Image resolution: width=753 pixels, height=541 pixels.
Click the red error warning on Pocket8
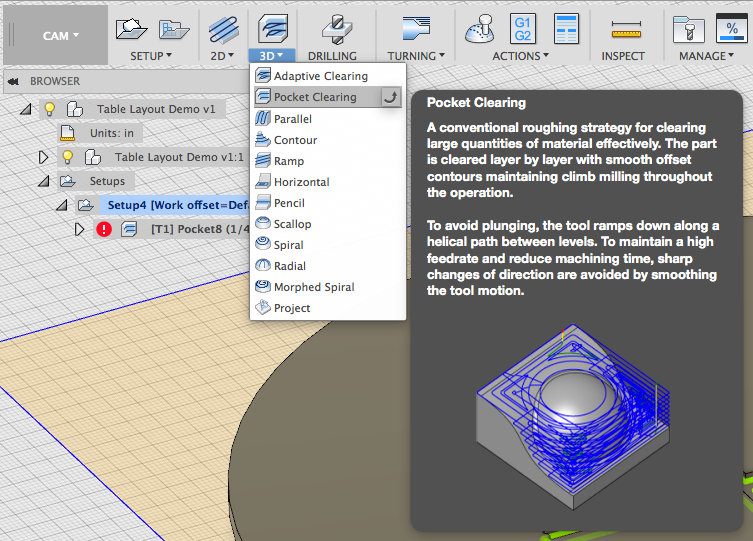[104, 229]
